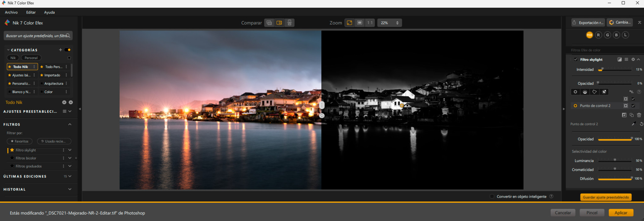Image resolution: width=644 pixels, height=221 pixels.
Task: Pick the eyedropper for Punto de control 2
Action: tap(634, 124)
